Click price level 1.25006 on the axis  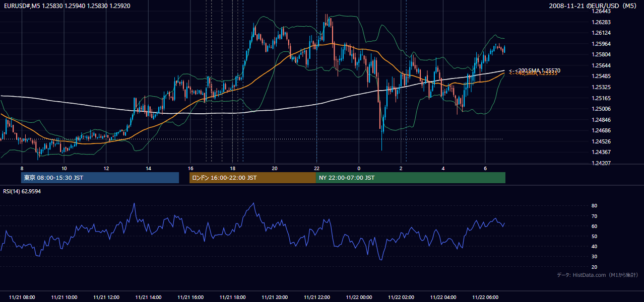click(601, 109)
